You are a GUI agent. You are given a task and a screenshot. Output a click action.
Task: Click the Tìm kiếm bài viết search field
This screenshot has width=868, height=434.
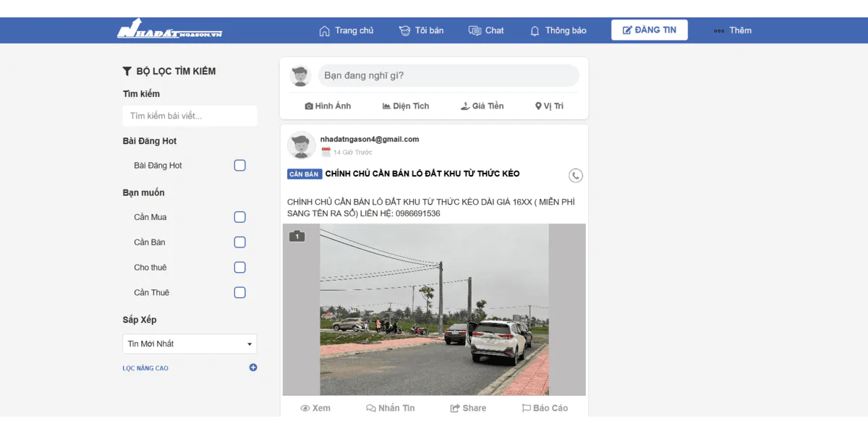pos(190,116)
